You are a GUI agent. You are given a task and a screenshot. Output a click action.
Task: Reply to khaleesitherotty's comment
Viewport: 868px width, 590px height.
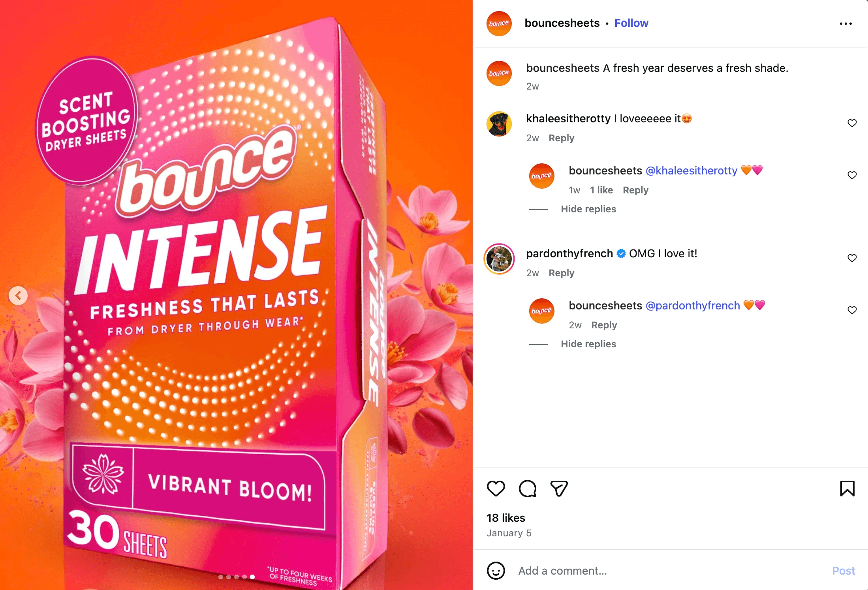[561, 138]
